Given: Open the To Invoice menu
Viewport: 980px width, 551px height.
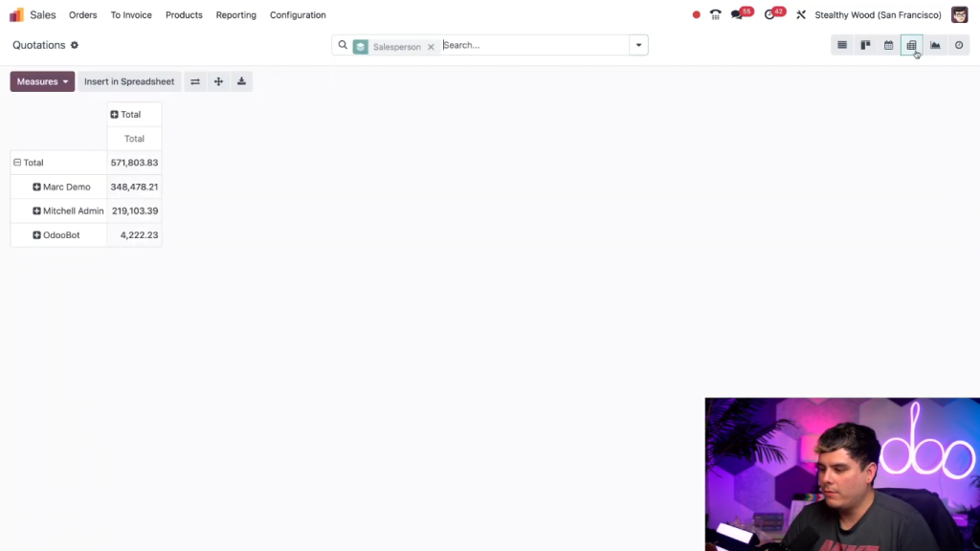Looking at the screenshot, I should (131, 15).
